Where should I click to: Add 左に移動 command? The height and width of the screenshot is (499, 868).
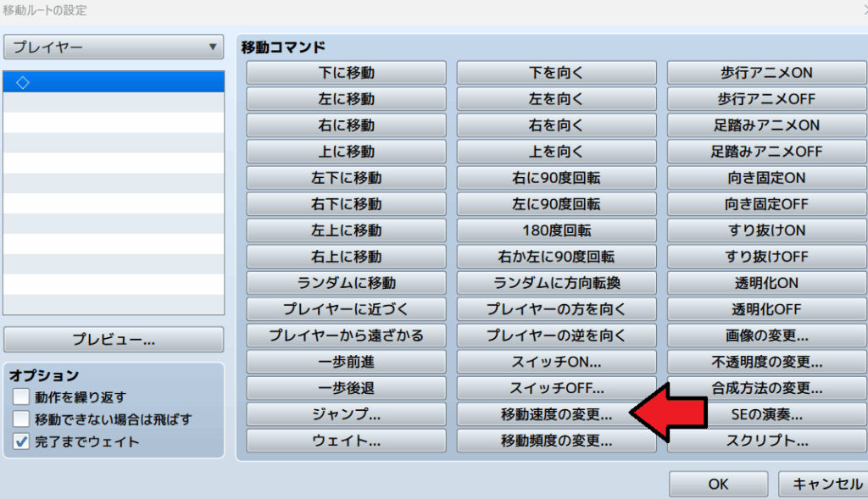347,99
